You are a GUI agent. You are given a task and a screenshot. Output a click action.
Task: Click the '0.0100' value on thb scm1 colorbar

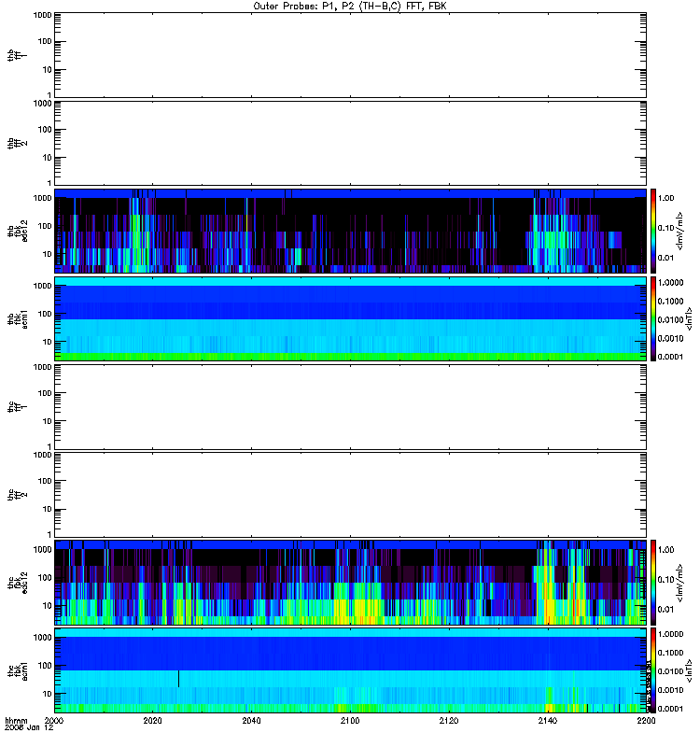pos(670,319)
